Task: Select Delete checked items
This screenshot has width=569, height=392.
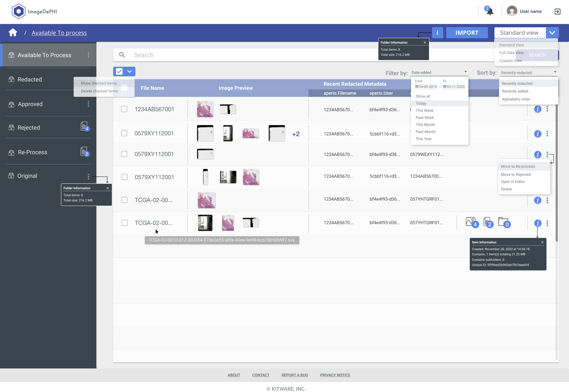Action: 99,91
